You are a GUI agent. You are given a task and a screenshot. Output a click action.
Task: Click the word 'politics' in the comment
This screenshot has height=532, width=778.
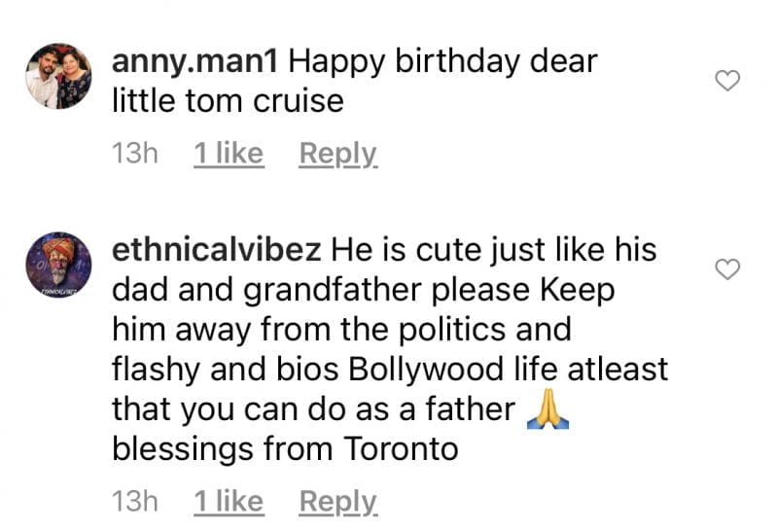point(452,330)
